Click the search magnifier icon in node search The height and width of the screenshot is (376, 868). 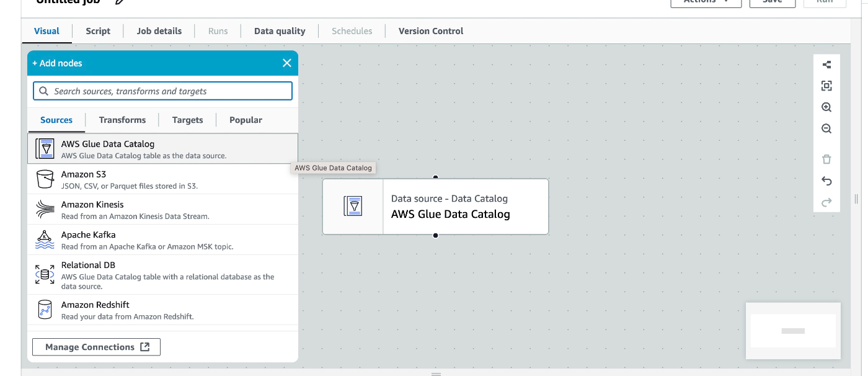coord(43,91)
